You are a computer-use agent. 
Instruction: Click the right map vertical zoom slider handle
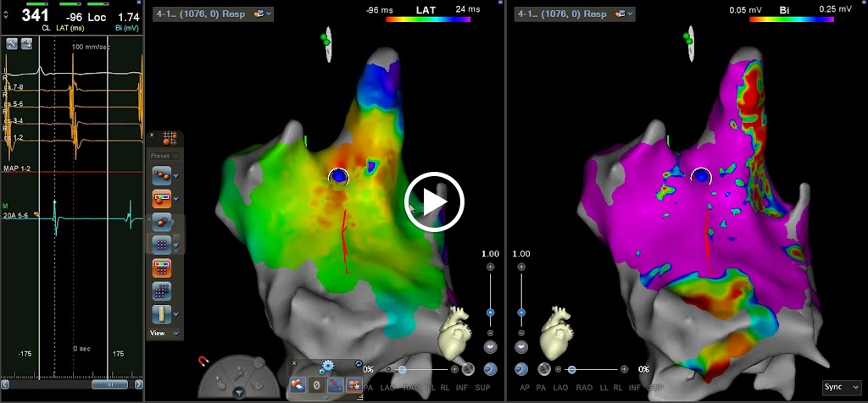[521, 312]
